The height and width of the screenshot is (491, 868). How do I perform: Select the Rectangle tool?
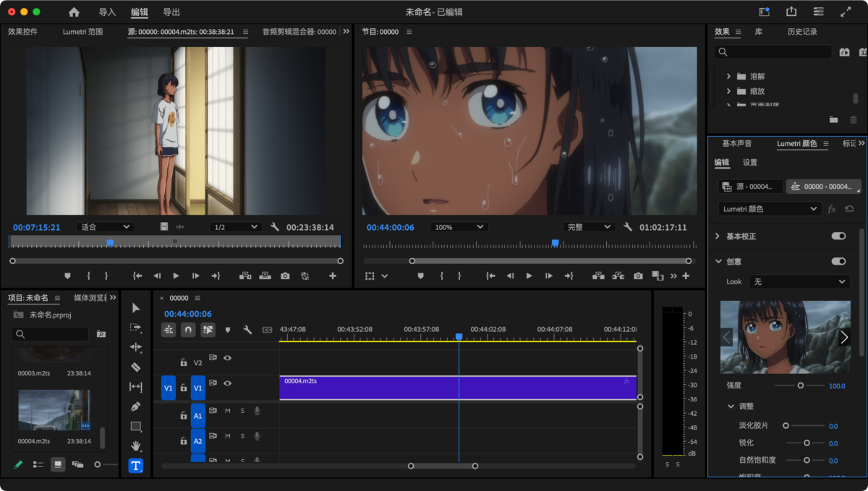point(136,427)
